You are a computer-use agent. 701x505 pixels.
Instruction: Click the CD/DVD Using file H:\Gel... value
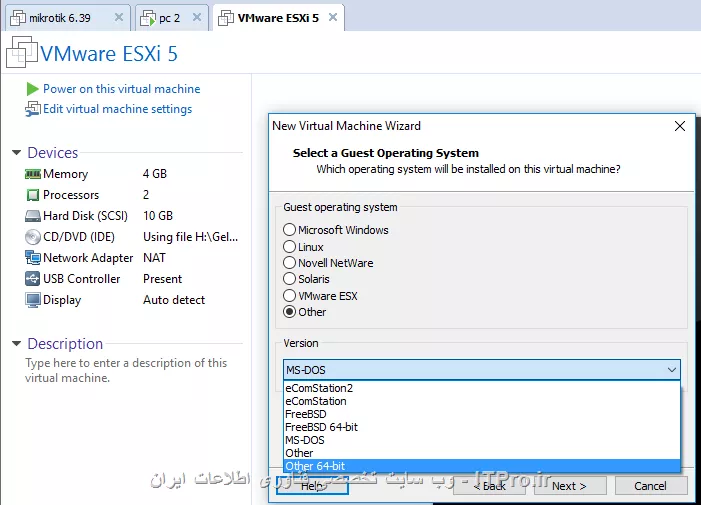point(190,237)
